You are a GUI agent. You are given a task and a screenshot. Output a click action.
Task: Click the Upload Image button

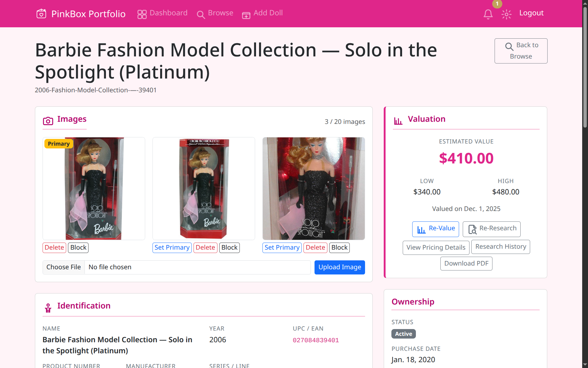[x=339, y=267]
